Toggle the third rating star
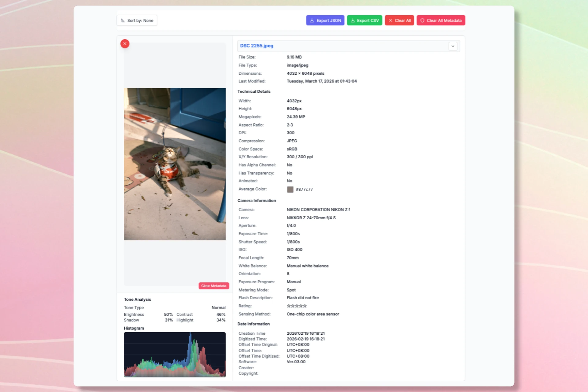 point(296,306)
